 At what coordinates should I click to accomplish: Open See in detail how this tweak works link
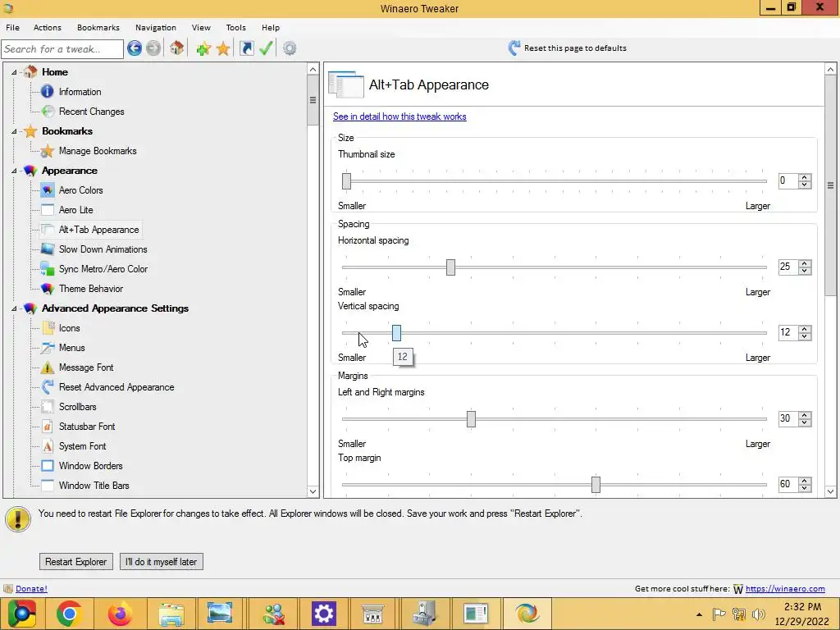(x=399, y=116)
